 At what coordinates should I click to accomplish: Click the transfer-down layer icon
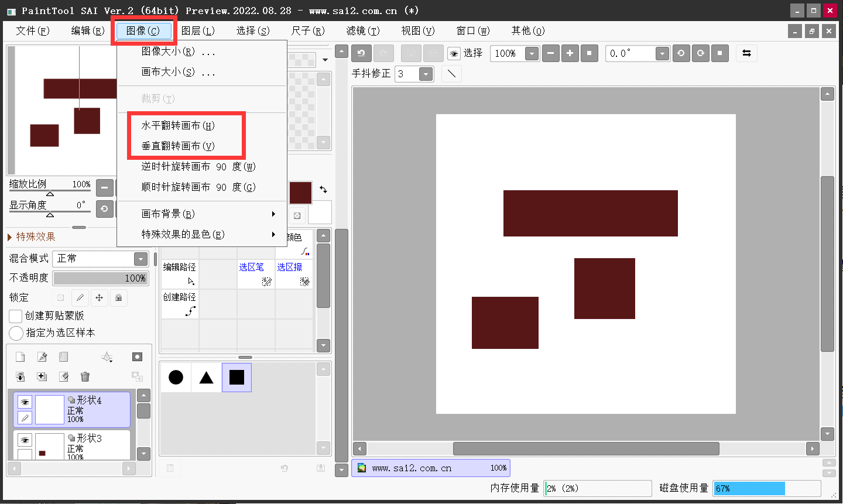click(x=20, y=377)
